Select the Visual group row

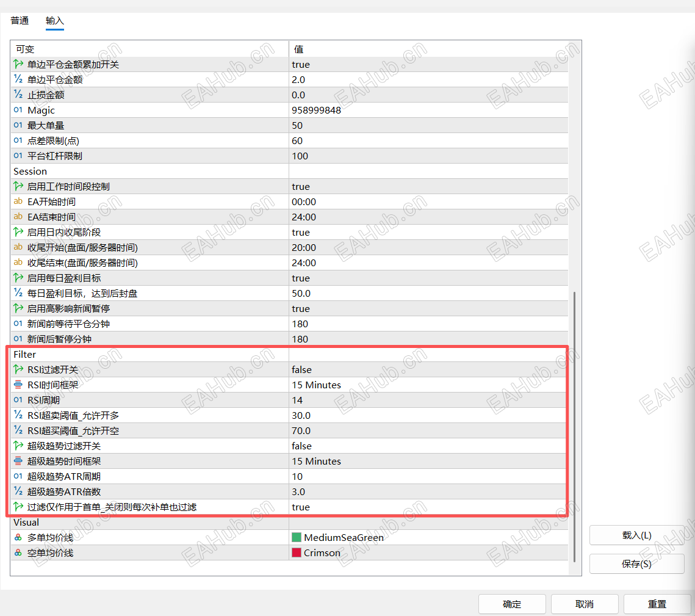(289, 522)
